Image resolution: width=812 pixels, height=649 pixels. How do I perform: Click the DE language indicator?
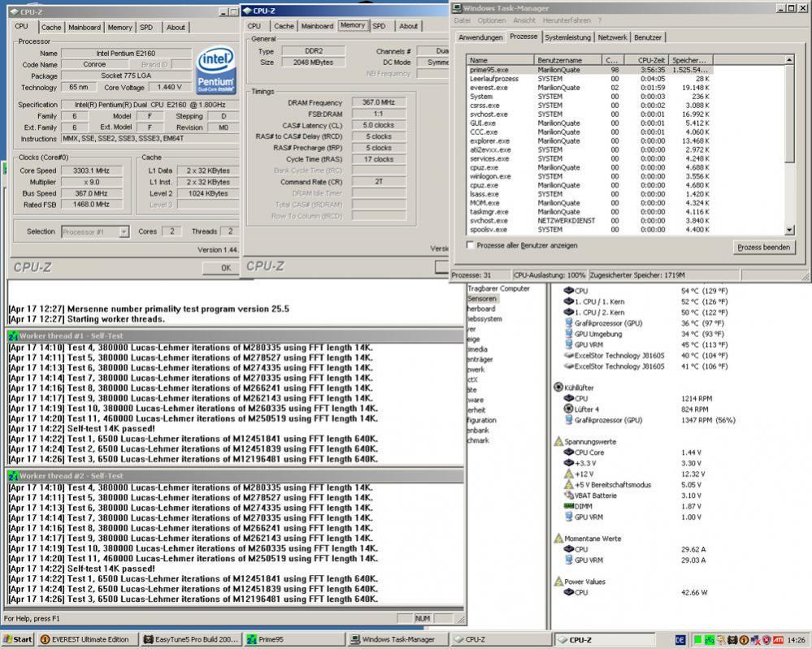point(680,640)
